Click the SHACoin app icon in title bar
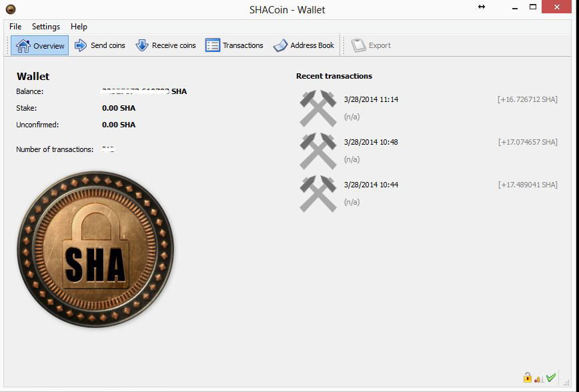The height and width of the screenshot is (392, 579). (x=11, y=9)
